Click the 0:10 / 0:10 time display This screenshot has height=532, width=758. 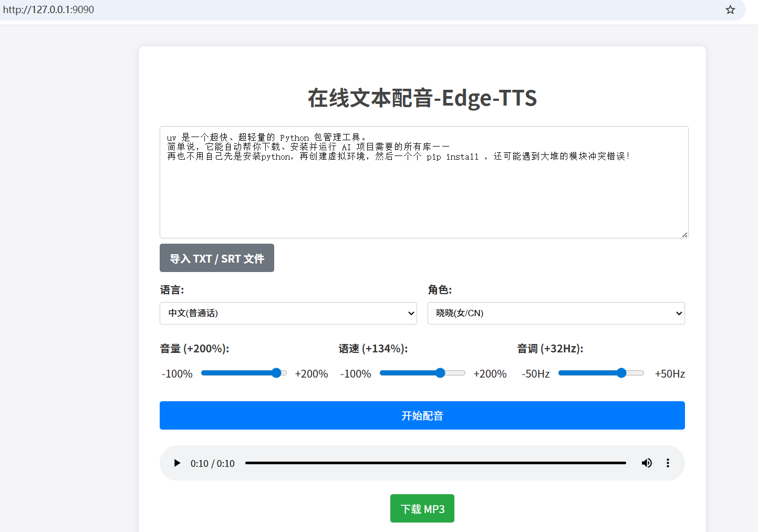[212, 464]
